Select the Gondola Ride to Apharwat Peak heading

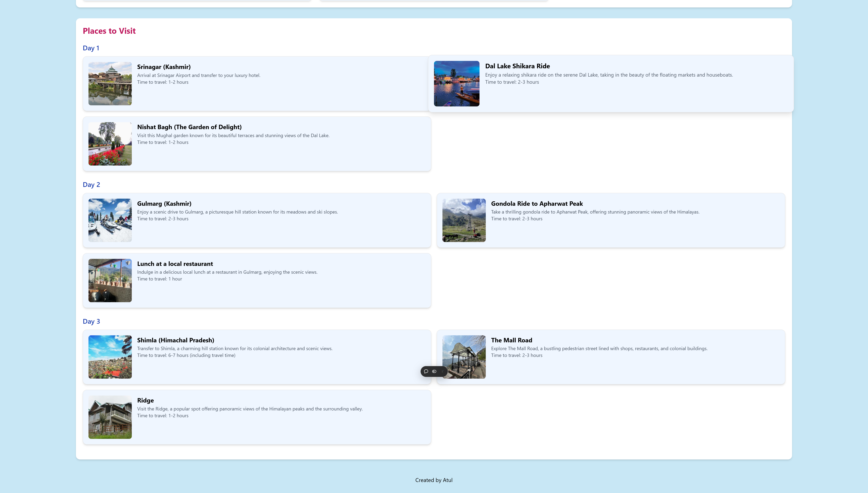click(537, 204)
